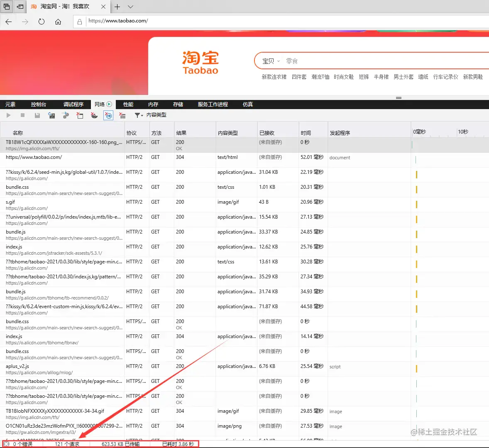
Task: Switch to the 调试程序 devtools tab
Action: 73,105
